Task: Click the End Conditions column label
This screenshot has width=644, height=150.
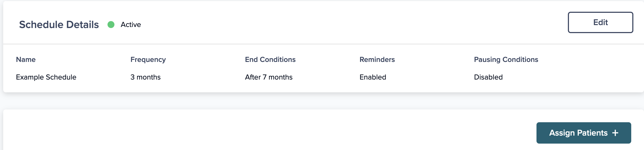Action: (270, 60)
